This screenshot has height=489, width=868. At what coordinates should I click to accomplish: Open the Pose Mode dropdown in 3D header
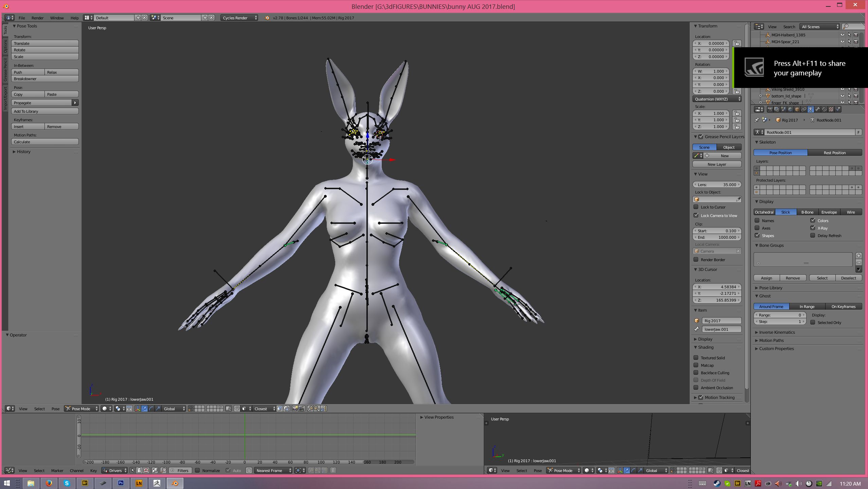[82, 409]
